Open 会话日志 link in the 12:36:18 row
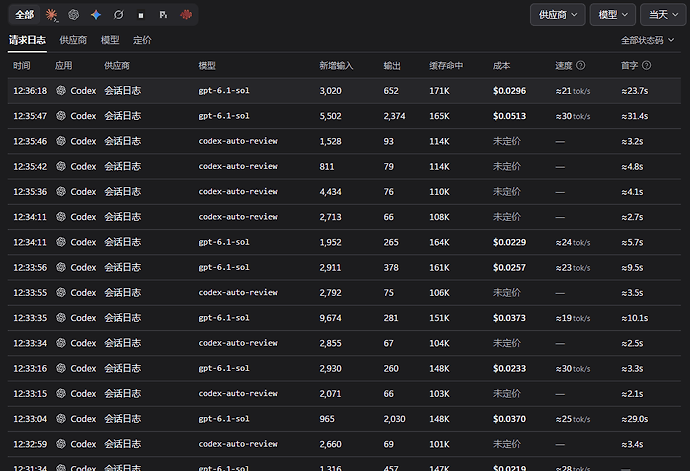The image size is (690, 471). tap(123, 91)
